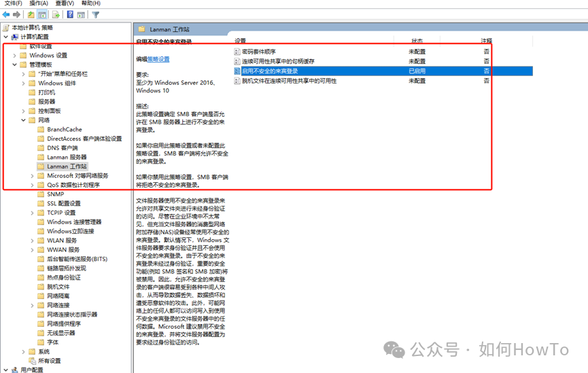
Task: Expand the WWAN 服务 node
Action: [32, 249]
